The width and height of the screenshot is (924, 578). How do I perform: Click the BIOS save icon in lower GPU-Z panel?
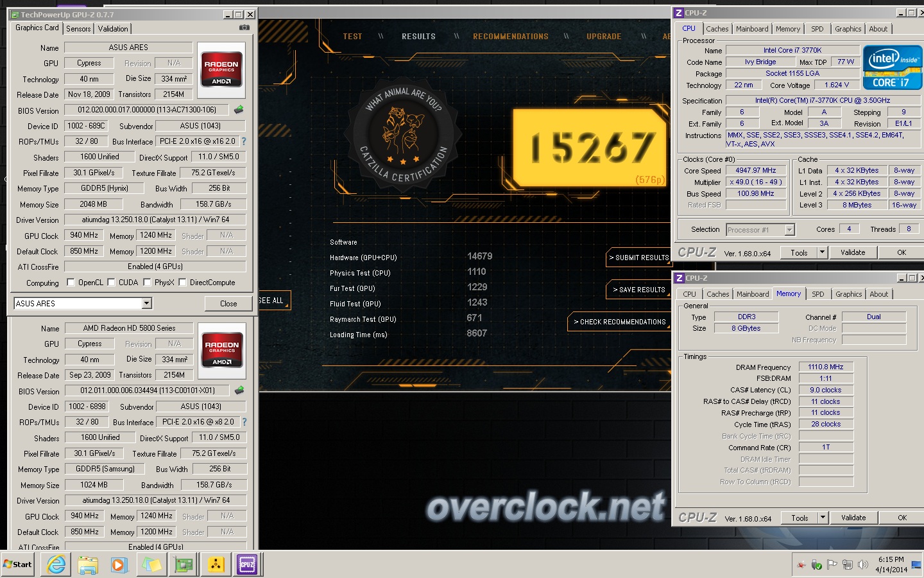click(x=239, y=390)
